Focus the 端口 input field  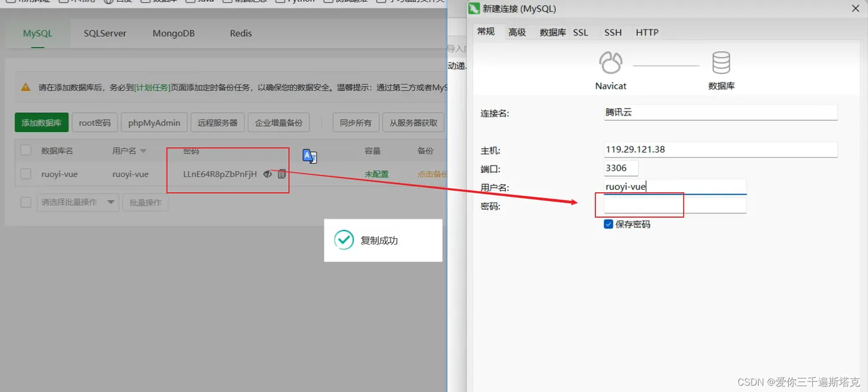pyautogui.click(x=621, y=168)
